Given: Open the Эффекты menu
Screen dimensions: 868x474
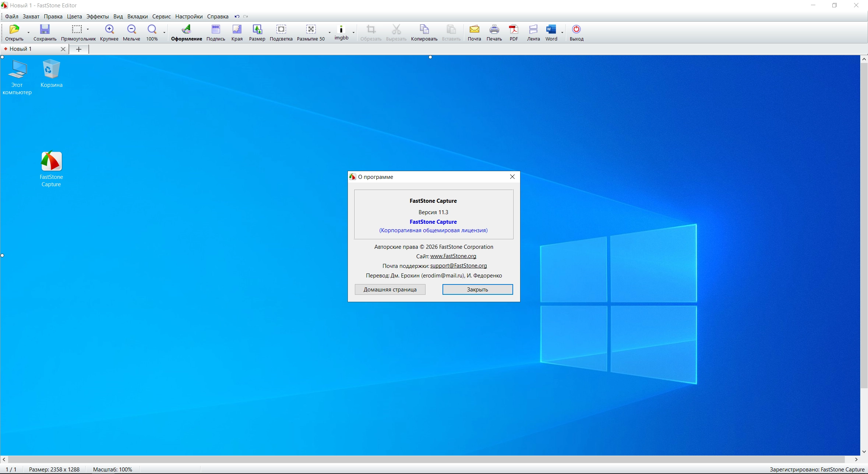Looking at the screenshot, I should click(98, 17).
